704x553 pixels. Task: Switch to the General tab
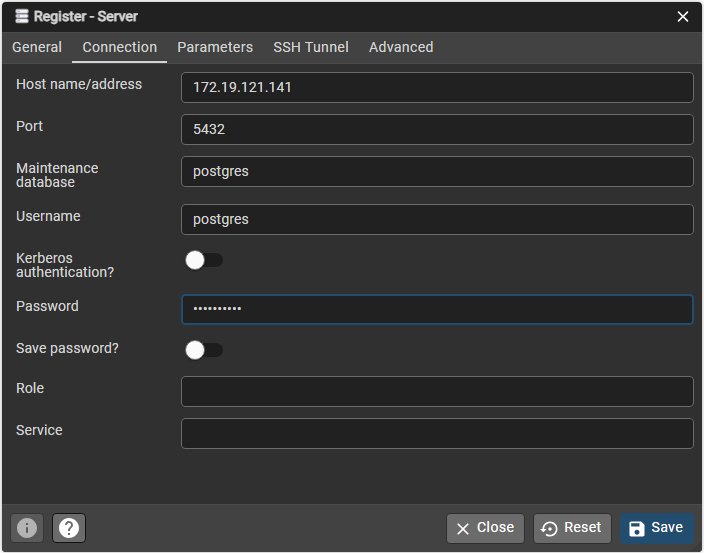point(37,47)
